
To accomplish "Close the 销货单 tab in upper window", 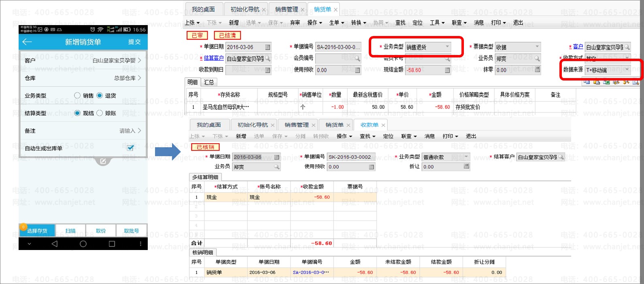I will 336,10.
